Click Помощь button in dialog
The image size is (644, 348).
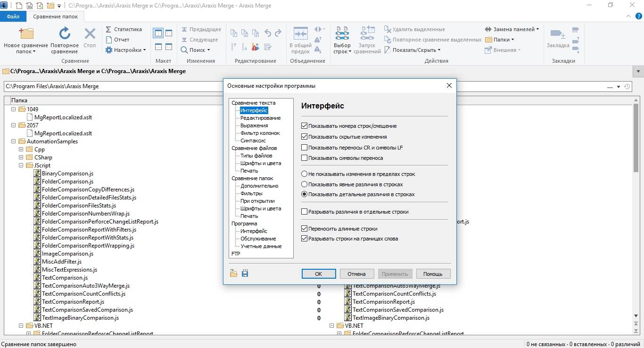tap(433, 274)
